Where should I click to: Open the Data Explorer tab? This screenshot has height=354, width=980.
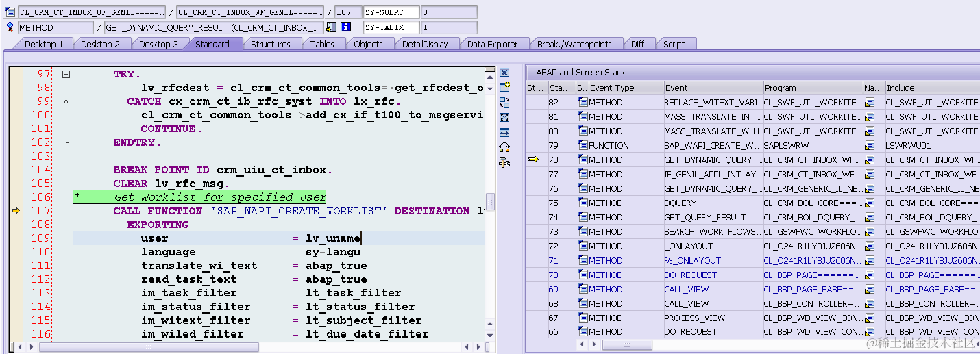pyautogui.click(x=492, y=44)
